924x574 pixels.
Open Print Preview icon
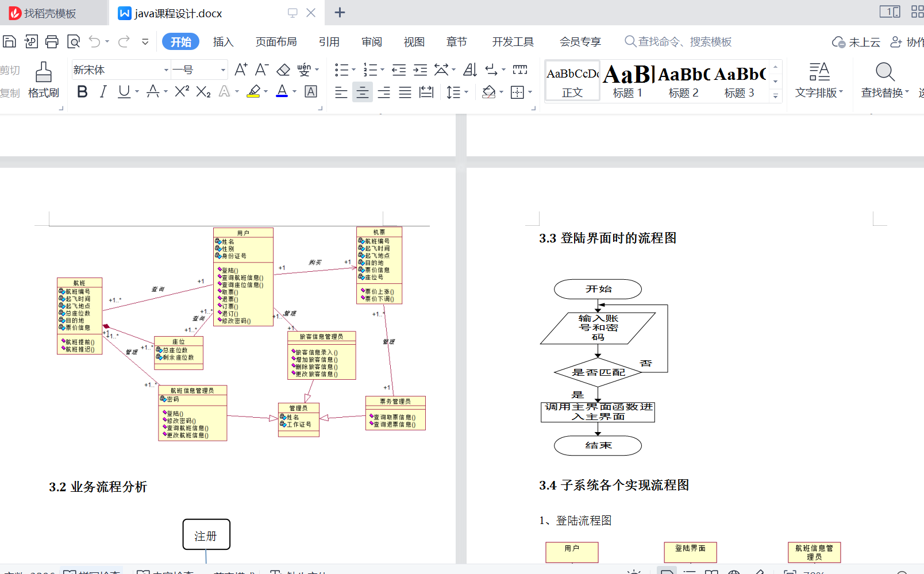coord(74,41)
